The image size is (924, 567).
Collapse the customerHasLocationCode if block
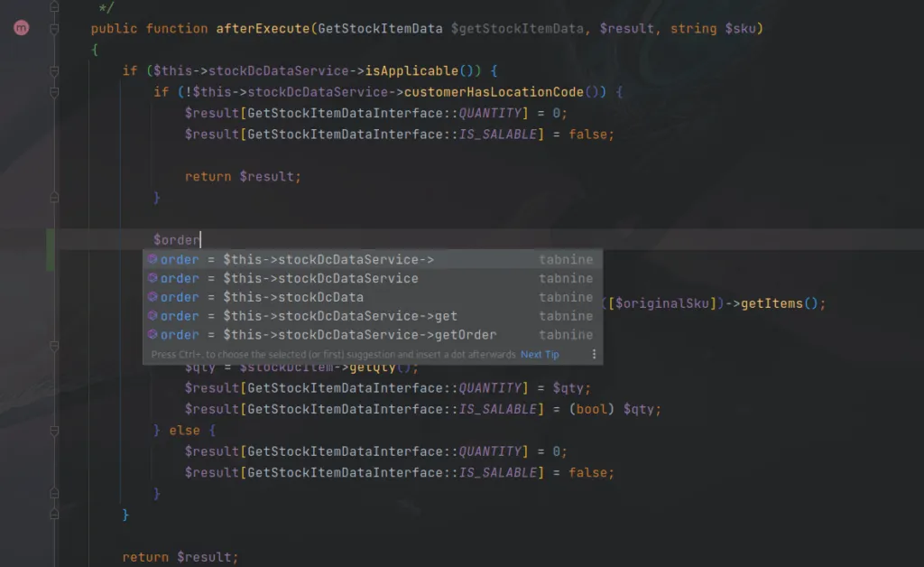[x=54, y=91]
